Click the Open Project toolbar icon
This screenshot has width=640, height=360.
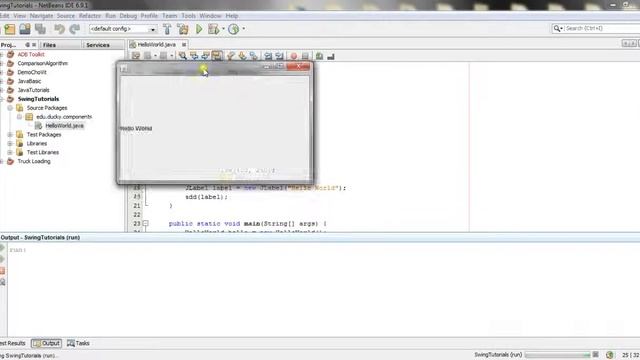(25, 29)
